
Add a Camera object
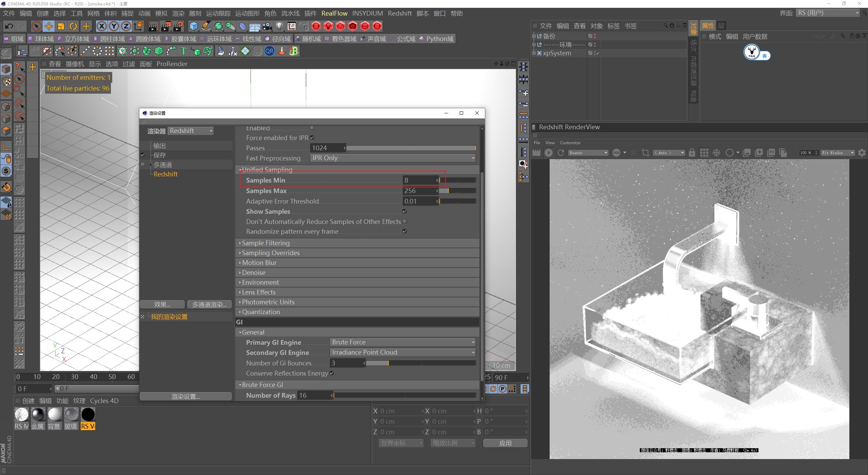click(267, 26)
